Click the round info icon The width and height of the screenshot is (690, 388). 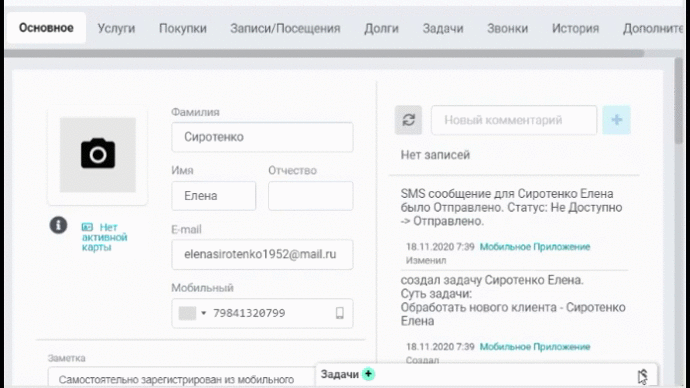(x=58, y=225)
